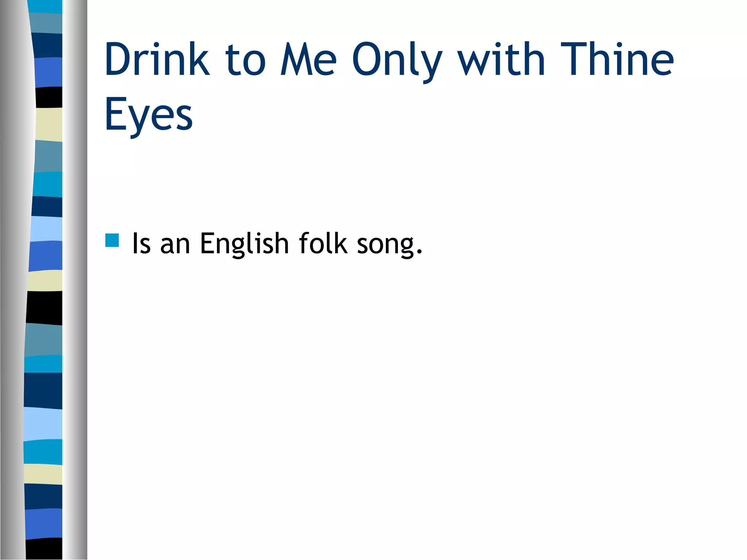Click the word "English" in the bullet text

point(244,244)
